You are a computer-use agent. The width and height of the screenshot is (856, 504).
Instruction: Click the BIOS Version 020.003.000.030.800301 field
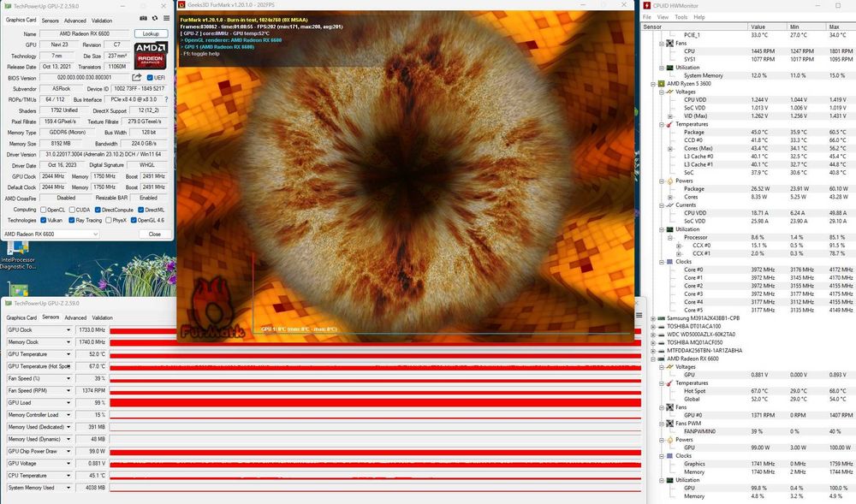[85, 78]
